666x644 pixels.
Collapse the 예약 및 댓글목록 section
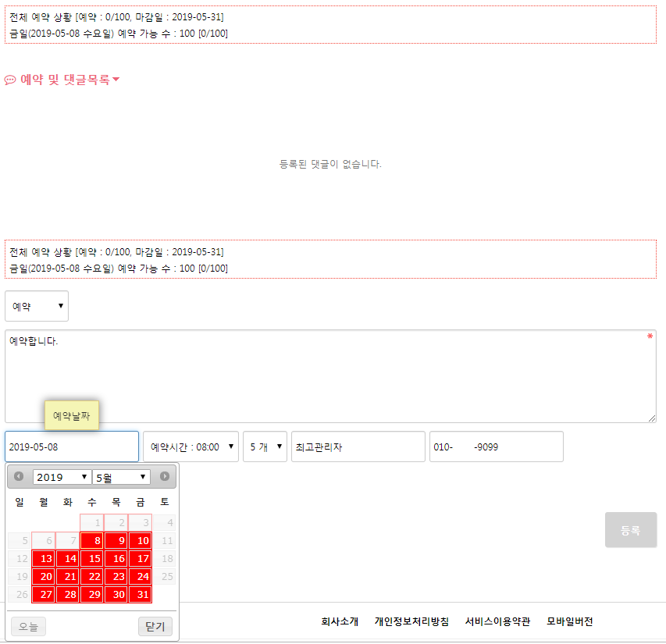point(116,80)
